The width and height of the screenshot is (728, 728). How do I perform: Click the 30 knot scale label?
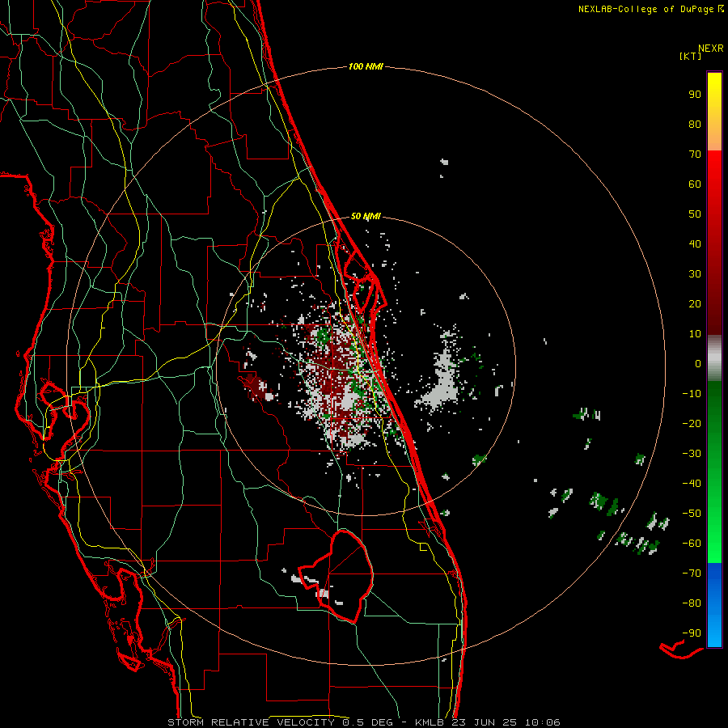695,274
